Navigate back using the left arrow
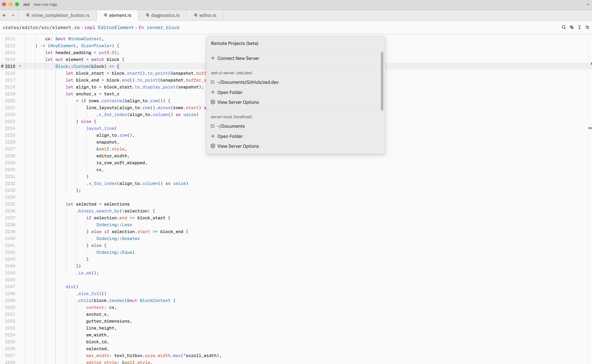The height and width of the screenshot is (364, 592). pyautogui.click(x=4, y=15)
